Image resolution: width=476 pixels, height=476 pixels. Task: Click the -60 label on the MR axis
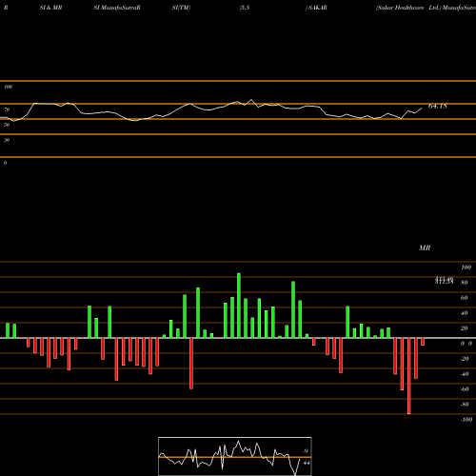pos(465,389)
